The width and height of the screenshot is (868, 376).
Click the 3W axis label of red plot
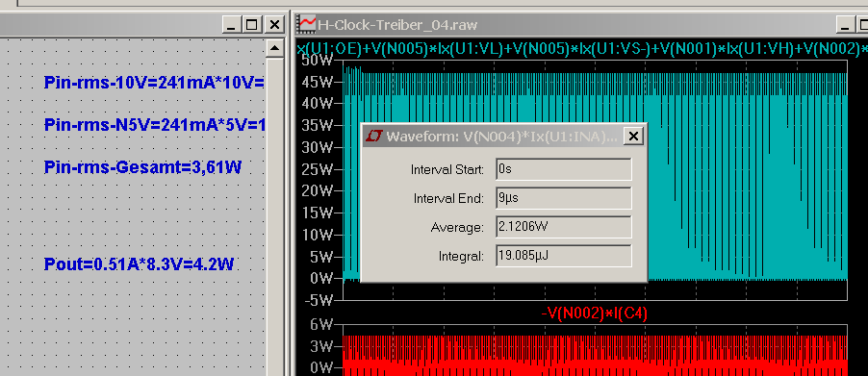321,347
